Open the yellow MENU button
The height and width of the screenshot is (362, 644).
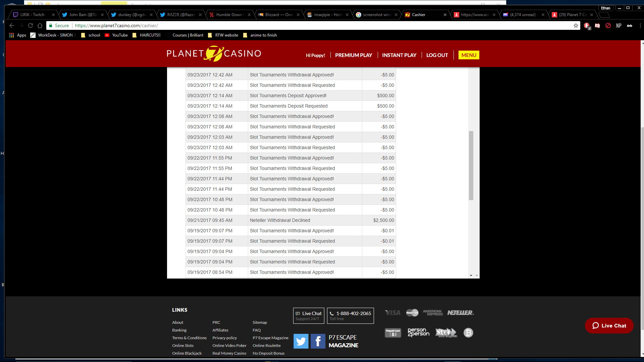click(469, 55)
